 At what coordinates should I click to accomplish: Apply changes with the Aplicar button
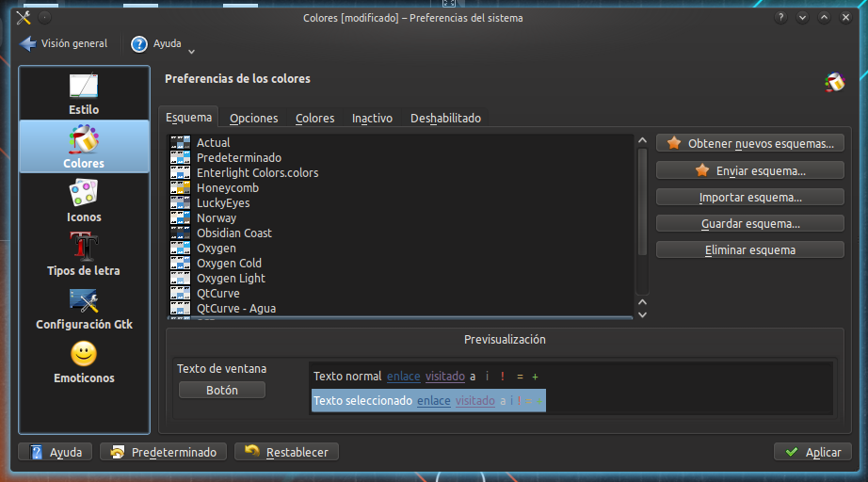pos(812,452)
